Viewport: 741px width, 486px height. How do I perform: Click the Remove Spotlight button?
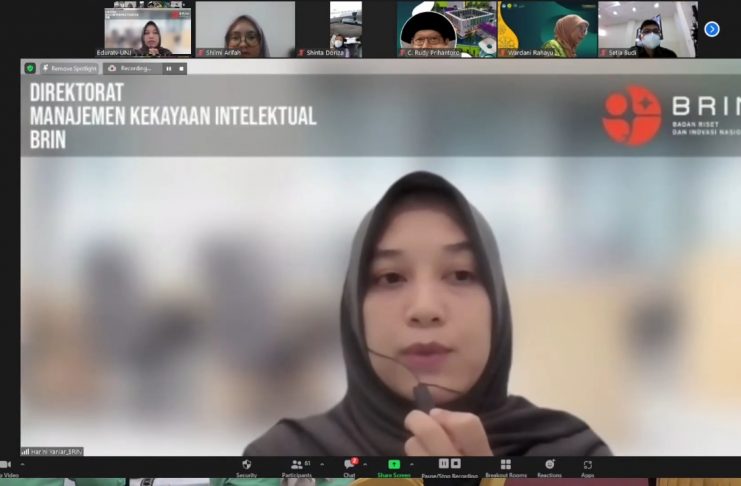tap(70, 68)
